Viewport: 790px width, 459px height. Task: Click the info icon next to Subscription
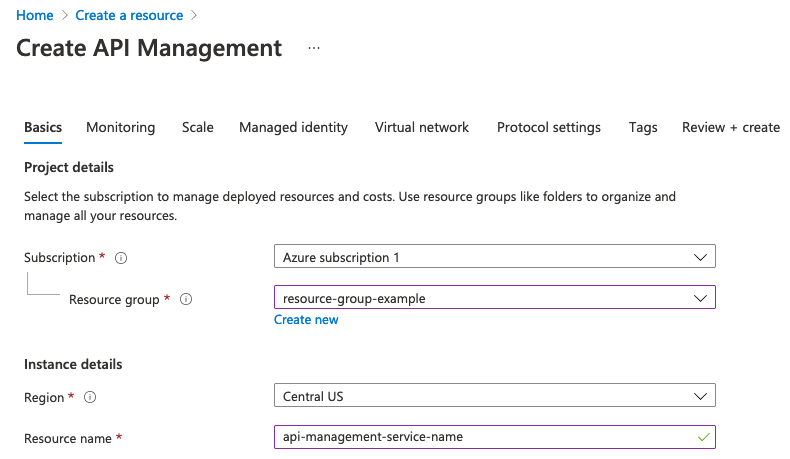click(x=121, y=258)
